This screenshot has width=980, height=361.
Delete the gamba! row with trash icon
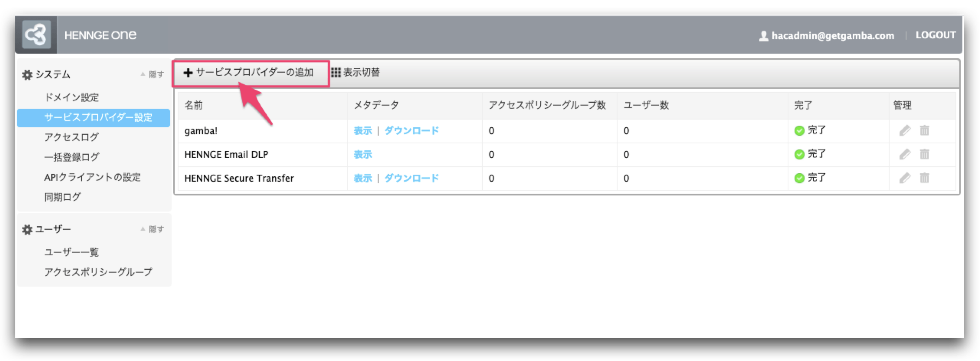[924, 131]
